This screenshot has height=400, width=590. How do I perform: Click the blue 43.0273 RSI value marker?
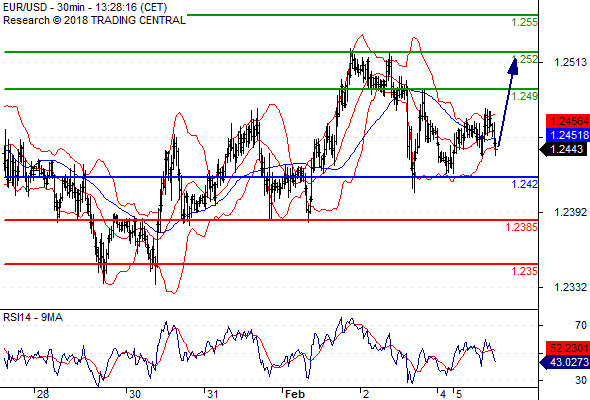coord(565,362)
